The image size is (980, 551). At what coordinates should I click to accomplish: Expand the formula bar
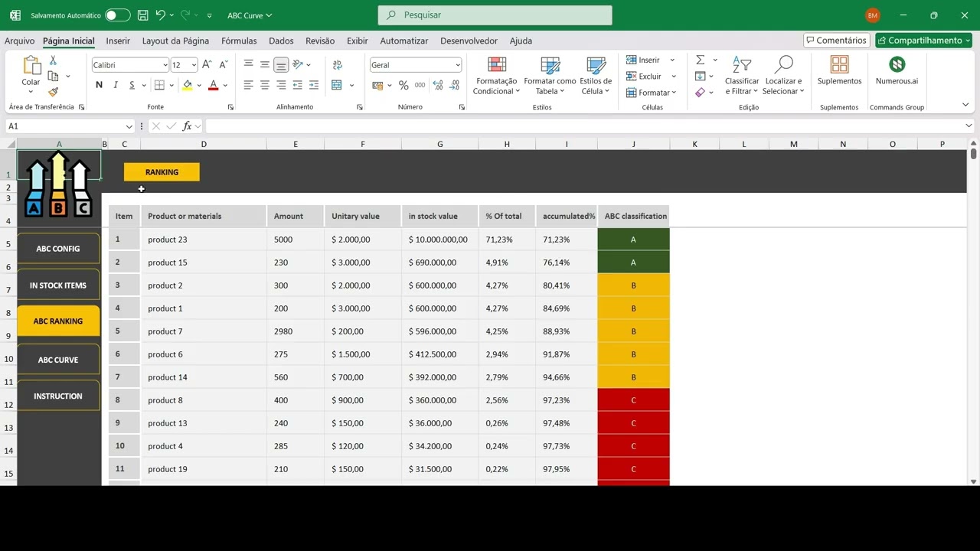pyautogui.click(x=969, y=126)
